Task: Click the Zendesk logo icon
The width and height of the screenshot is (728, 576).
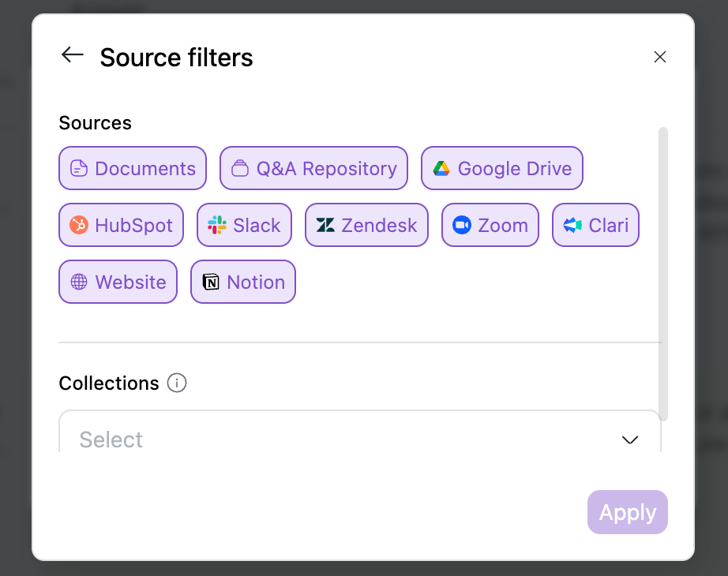Action: pos(325,226)
